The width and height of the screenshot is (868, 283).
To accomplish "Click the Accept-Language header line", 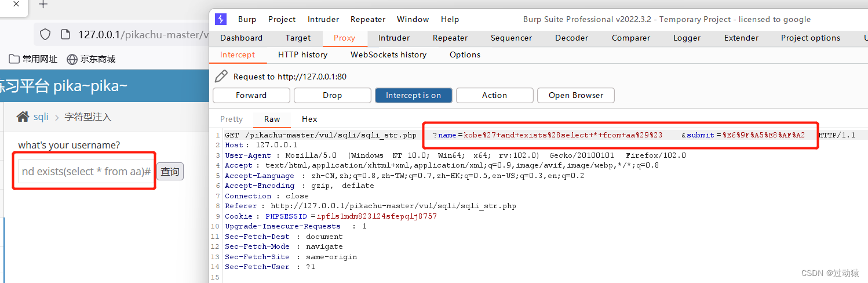I will (404, 176).
